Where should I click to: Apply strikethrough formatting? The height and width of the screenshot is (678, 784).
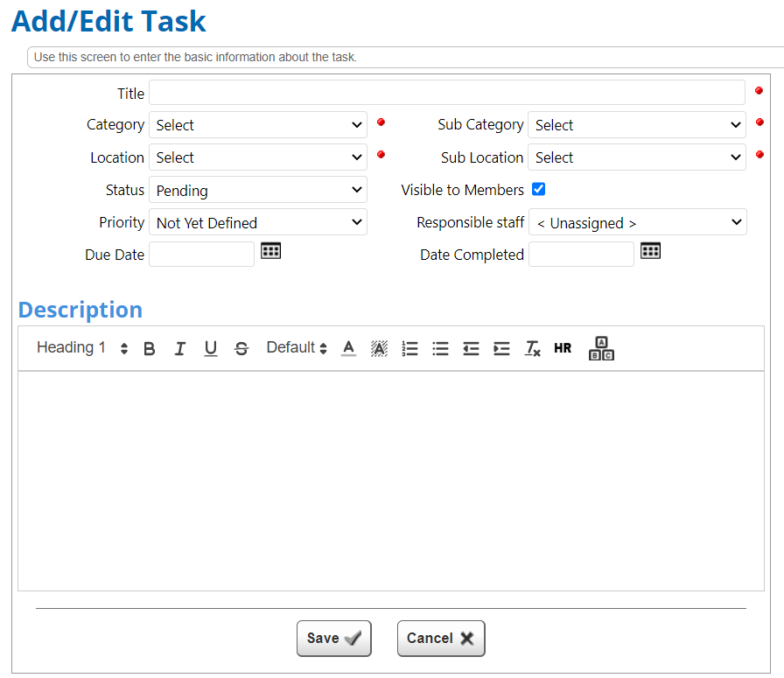[x=241, y=347]
